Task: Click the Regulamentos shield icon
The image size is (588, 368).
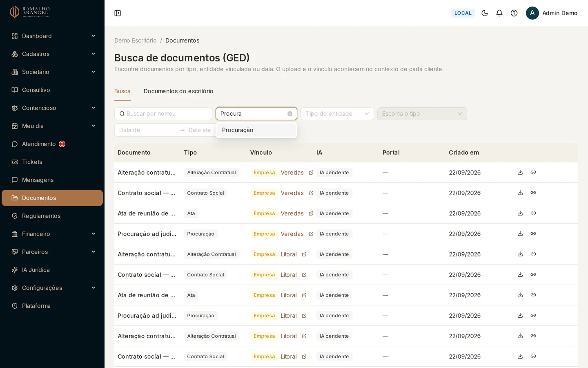Action: tap(15, 216)
